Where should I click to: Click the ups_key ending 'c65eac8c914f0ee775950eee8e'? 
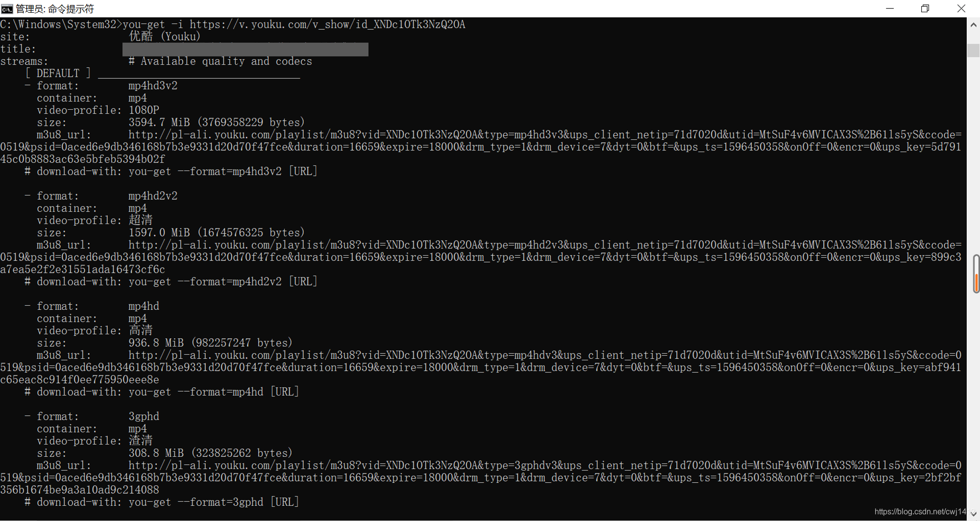tap(79, 380)
